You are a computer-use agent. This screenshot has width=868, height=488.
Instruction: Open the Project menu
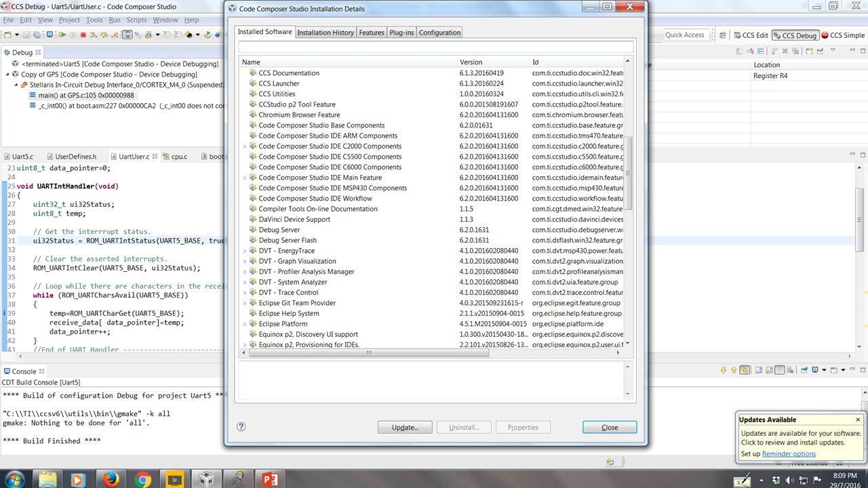coord(69,20)
